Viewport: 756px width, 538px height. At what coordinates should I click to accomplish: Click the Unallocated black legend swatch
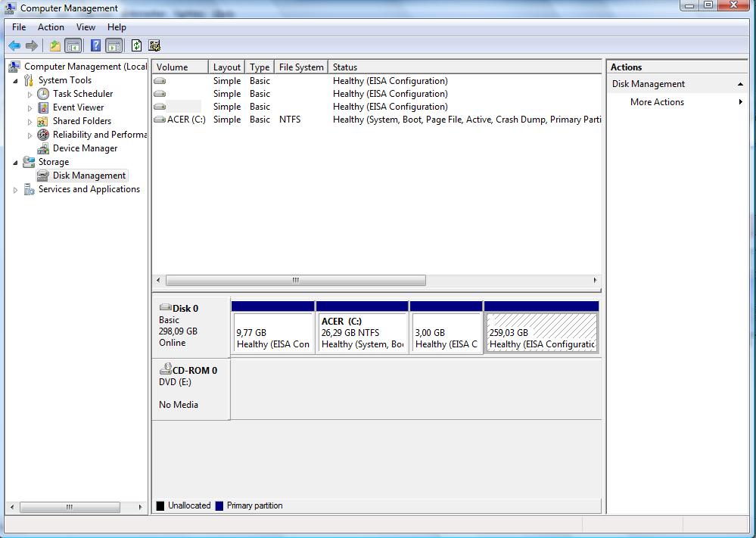(x=160, y=505)
